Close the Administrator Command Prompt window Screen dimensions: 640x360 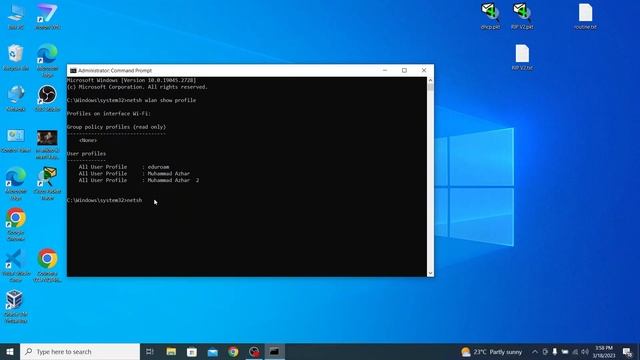pos(424,70)
